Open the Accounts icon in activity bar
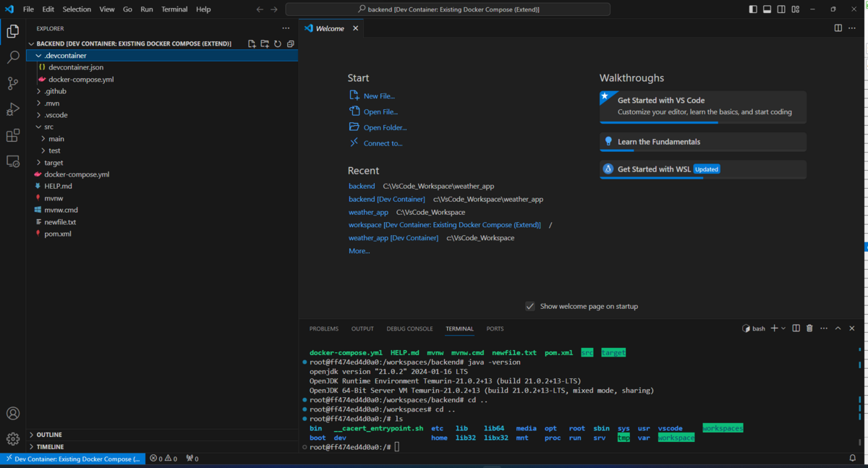Image resolution: width=868 pixels, height=468 pixels. point(13,414)
